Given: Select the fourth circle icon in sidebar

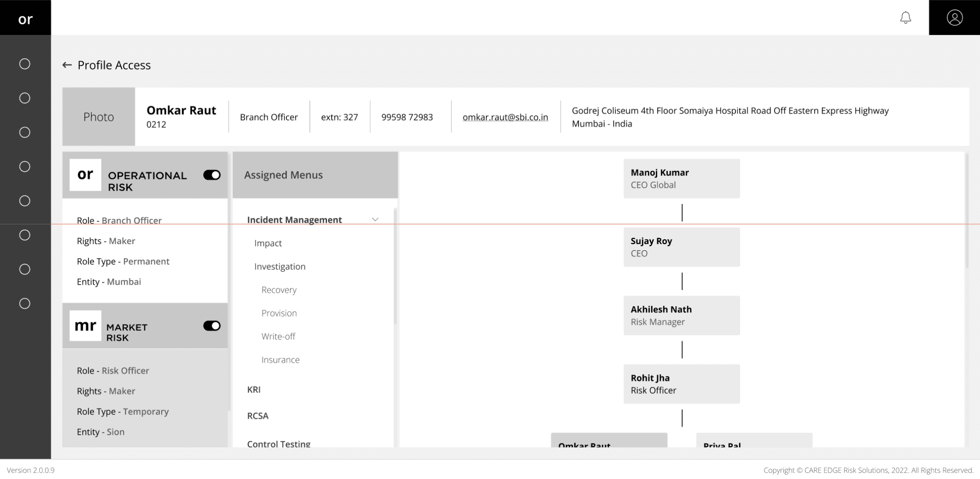Looking at the screenshot, I should click(x=25, y=166).
